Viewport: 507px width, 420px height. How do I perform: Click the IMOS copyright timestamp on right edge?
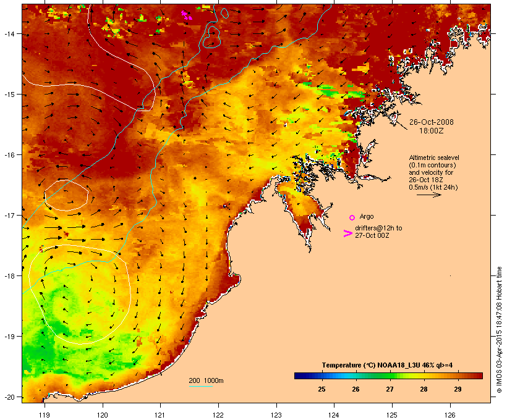pos(499,330)
